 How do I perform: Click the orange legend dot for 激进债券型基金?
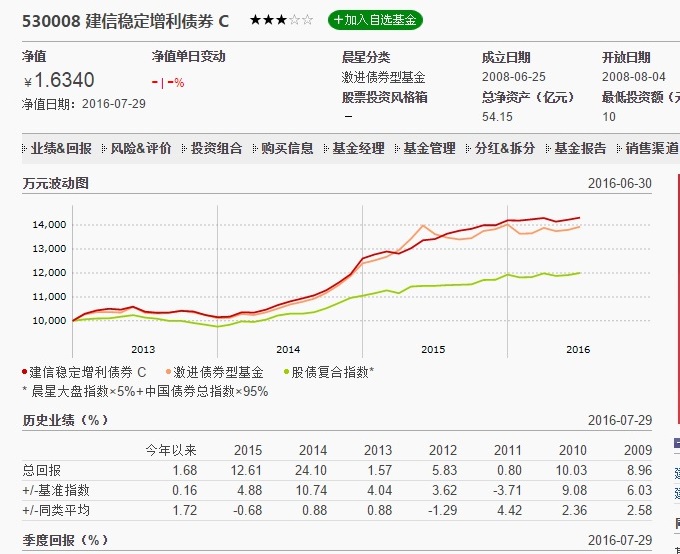pos(168,372)
